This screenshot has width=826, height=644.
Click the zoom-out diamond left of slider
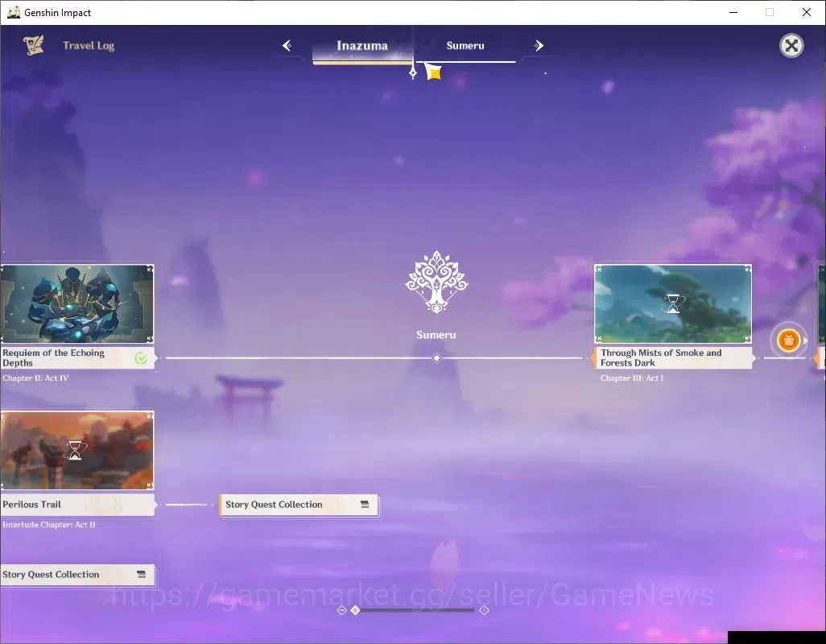click(x=342, y=610)
